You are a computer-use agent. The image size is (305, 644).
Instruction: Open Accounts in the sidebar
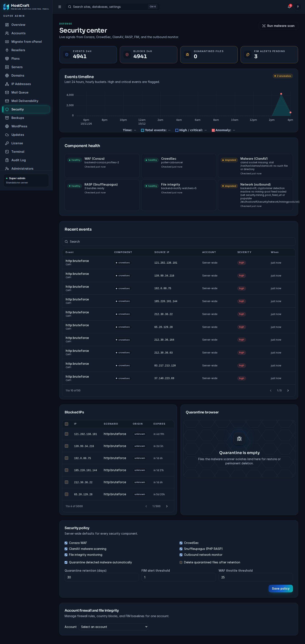pos(26,33)
